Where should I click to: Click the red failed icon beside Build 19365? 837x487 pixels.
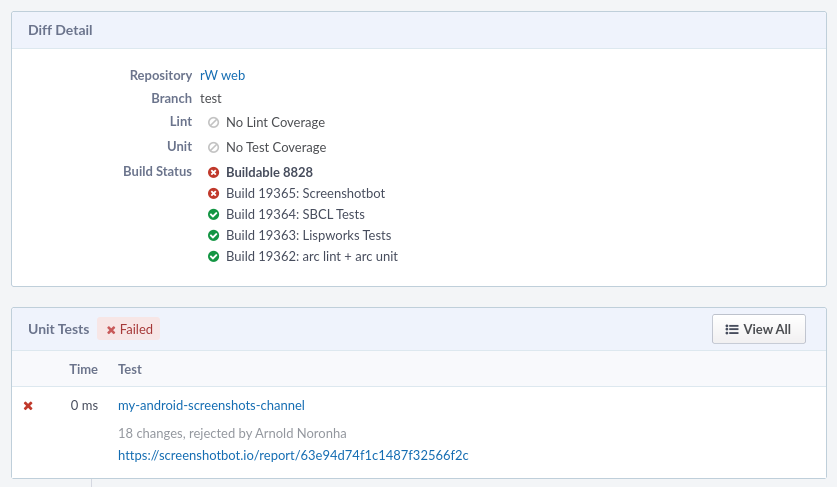pyautogui.click(x=213, y=194)
